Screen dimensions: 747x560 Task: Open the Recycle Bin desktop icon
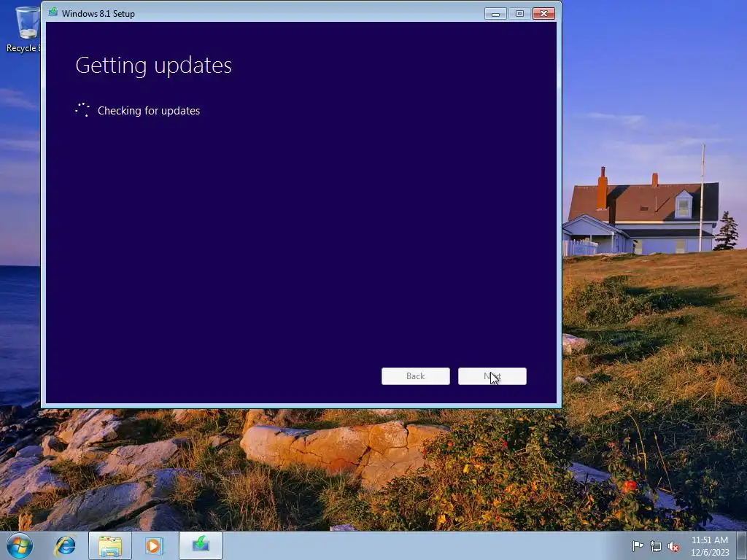point(24,29)
